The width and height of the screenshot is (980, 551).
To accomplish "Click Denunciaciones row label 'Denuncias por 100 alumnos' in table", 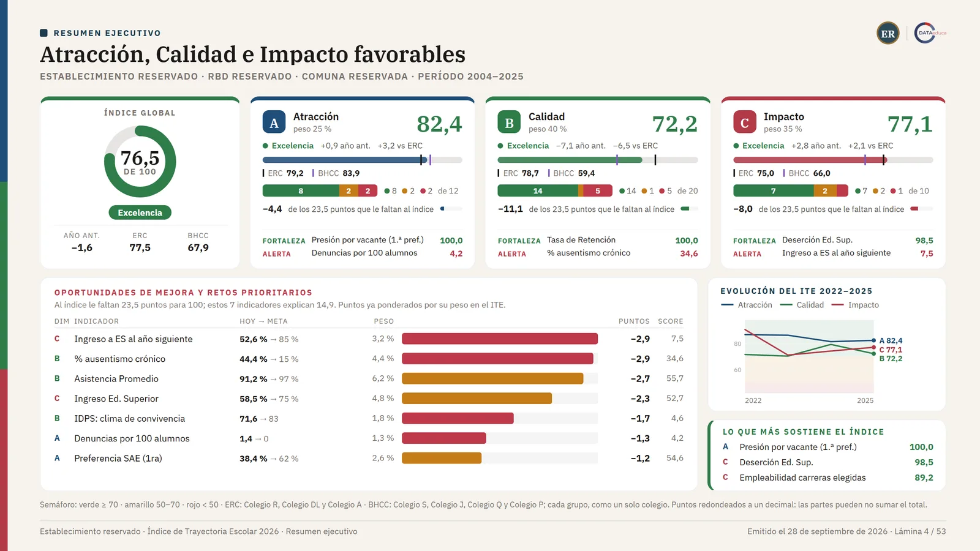I will [x=132, y=438].
